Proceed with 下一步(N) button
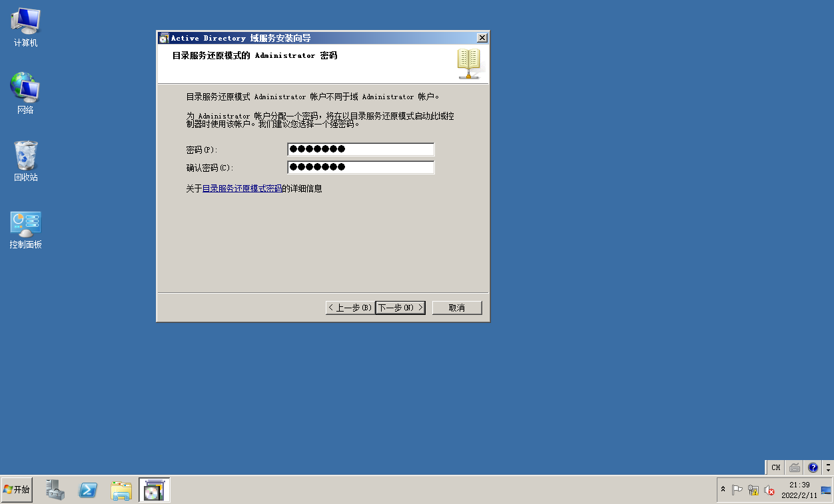The width and height of the screenshot is (834, 504). pos(400,308)
